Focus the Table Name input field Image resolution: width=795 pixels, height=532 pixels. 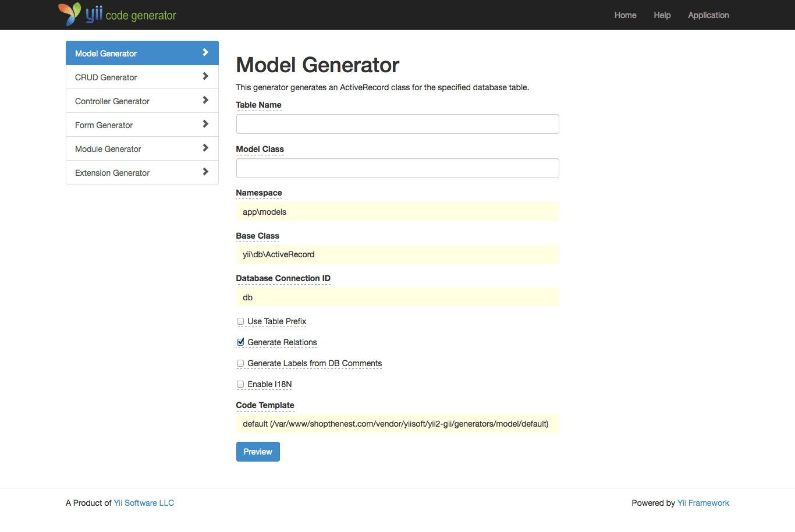tap(397, 124)
